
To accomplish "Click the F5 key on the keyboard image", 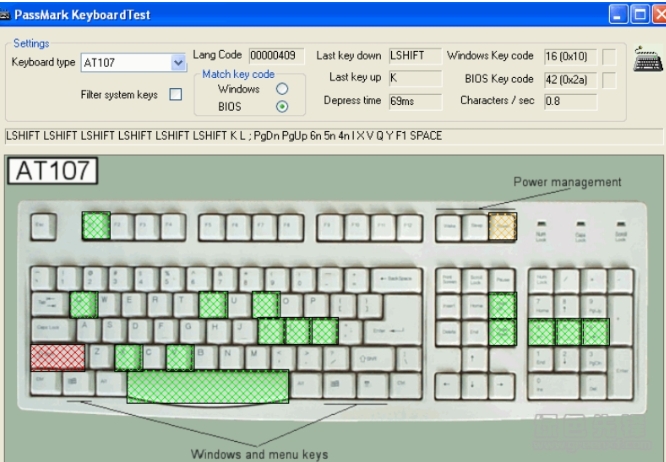I will click(x=211, y=227).
